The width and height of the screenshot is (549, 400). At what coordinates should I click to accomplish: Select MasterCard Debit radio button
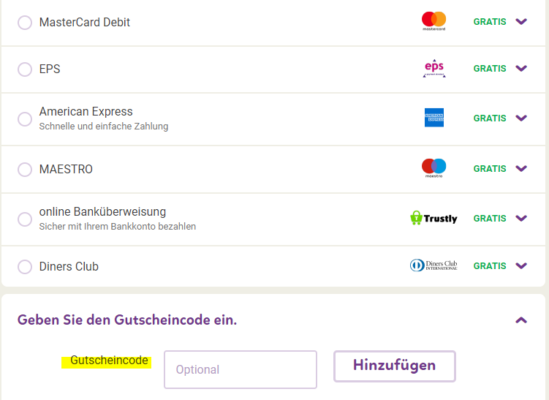25,22
